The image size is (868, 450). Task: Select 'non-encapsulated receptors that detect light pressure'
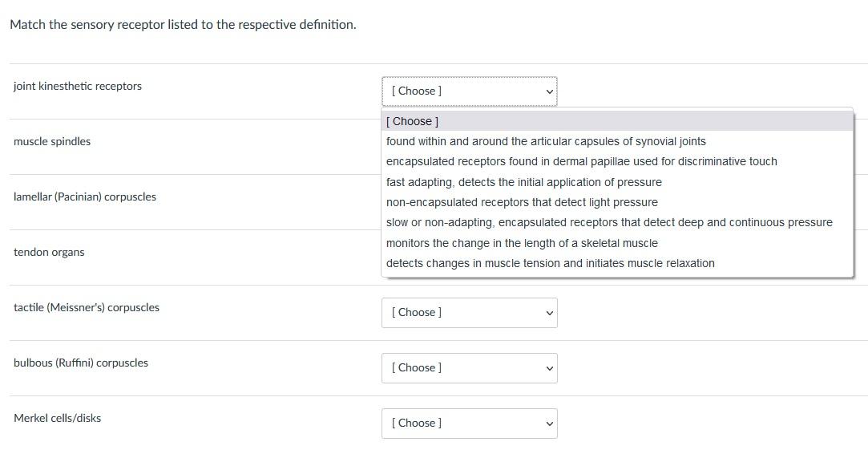522,202
